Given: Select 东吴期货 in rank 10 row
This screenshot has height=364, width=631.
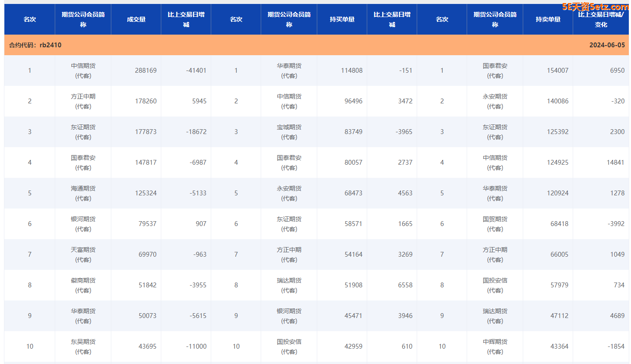Looking at the screenshot, I should pos(83,342).
